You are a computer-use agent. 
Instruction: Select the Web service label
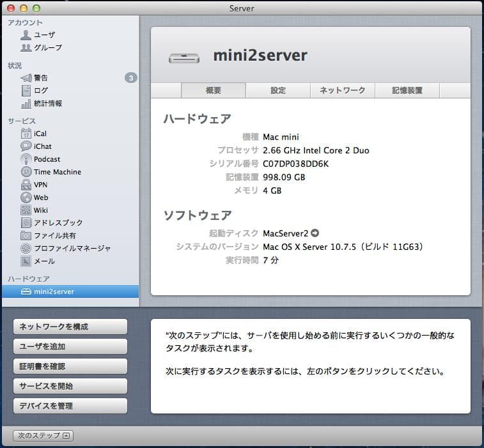41,197
